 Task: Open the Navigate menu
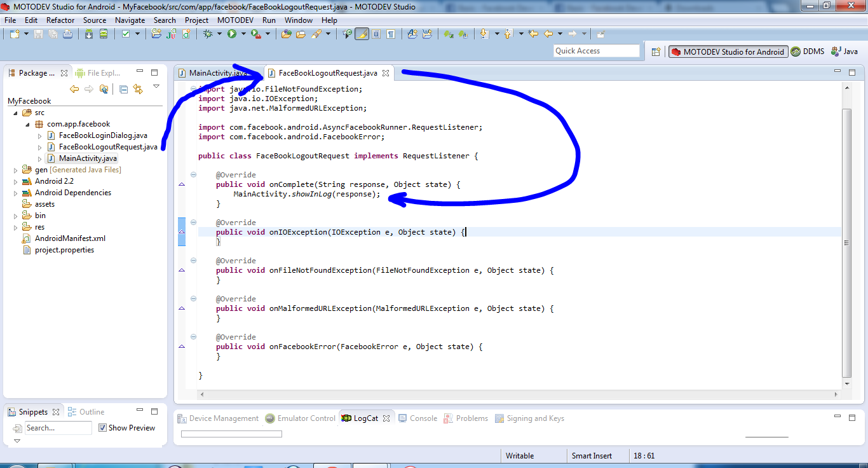coord(130,20)
